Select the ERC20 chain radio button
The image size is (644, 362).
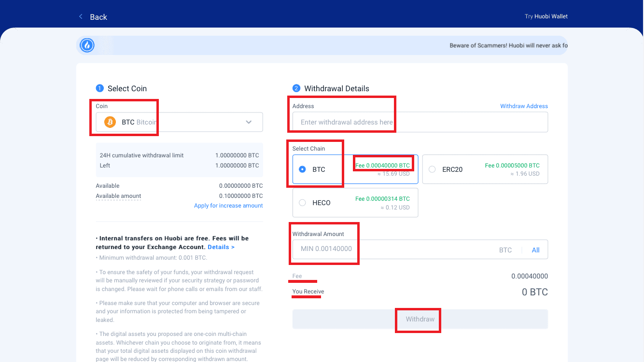(432, 169)
